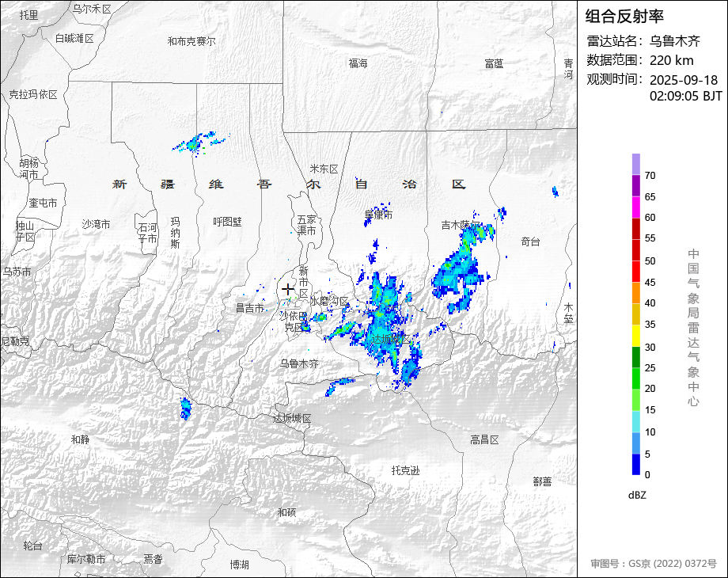Viewport: 728px width, 578px height.
Task: Click the 木垒 map label
Action: 569,313
